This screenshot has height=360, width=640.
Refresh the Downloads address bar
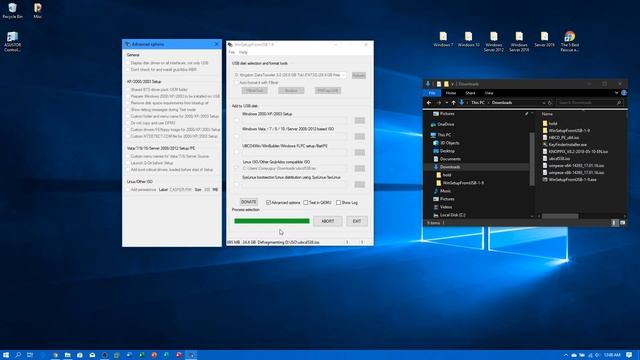tap(550, 102)
